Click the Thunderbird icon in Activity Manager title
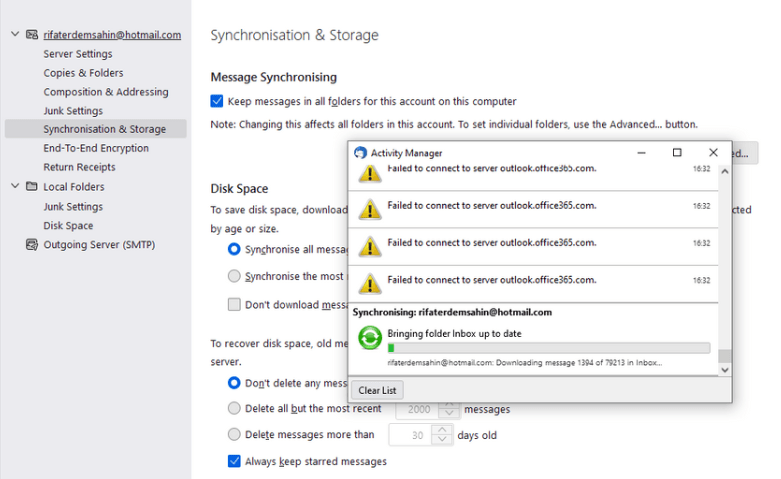 point(360,153)
